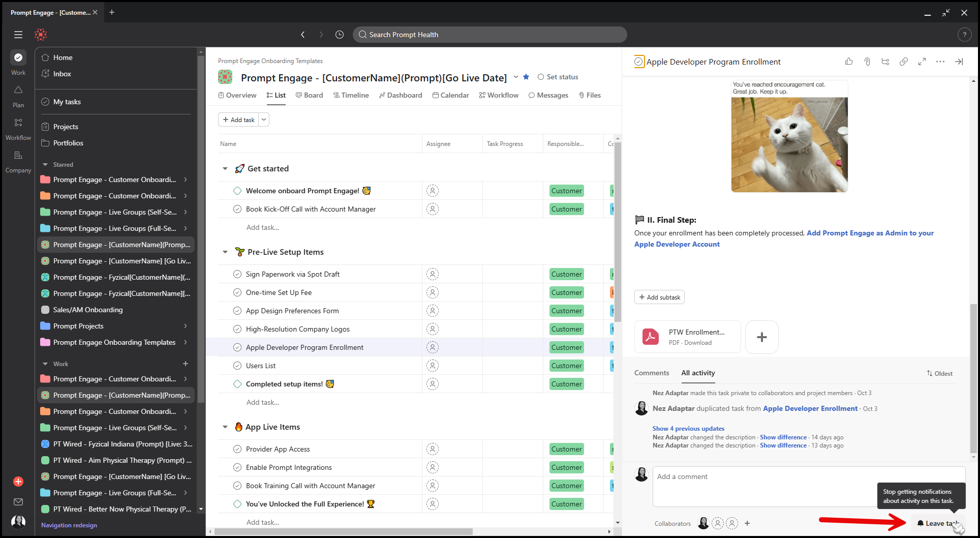Open the Add task dropdown arrow
The image size is (980, 538).
(264, 119)
